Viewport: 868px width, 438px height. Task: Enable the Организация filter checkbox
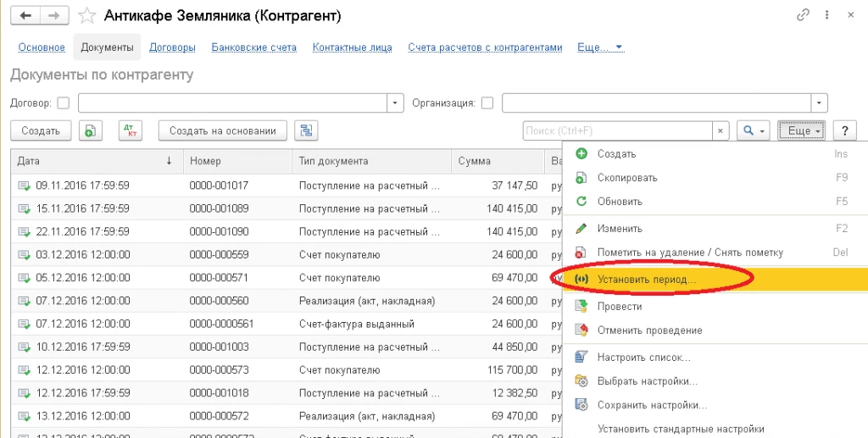(487, 103)
